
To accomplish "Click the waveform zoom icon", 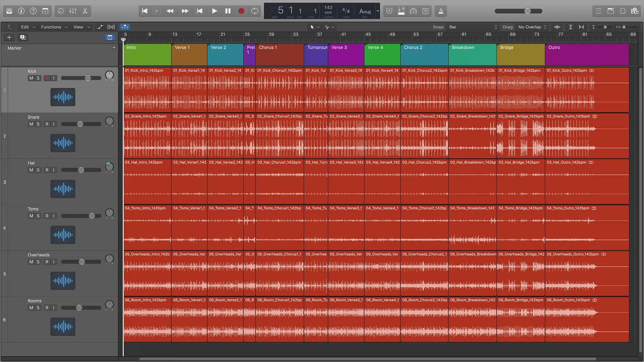I will [557, 27].
